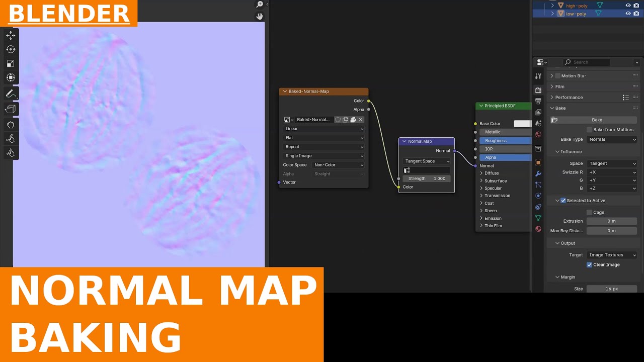The height and width of the screenshot is (362, 644).
Task: Uncheck Selected to Active checkbox
Action: click(563, 201)
